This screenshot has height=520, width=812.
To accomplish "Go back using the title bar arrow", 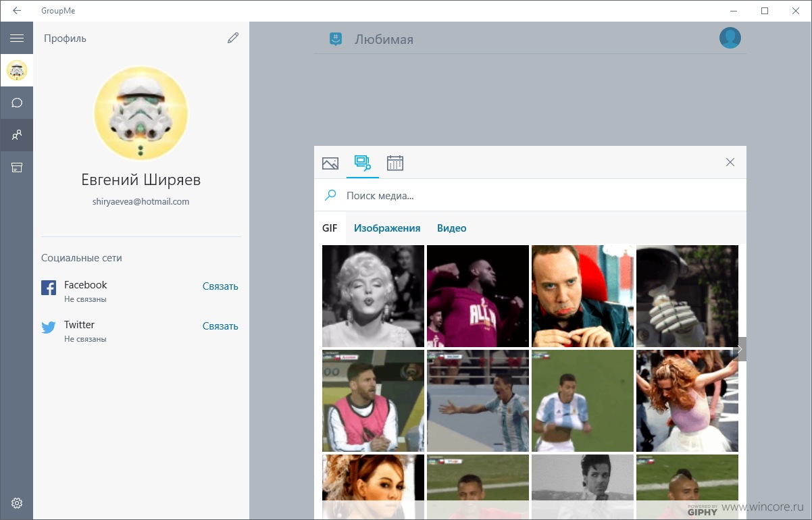I will tap(16, 11).
